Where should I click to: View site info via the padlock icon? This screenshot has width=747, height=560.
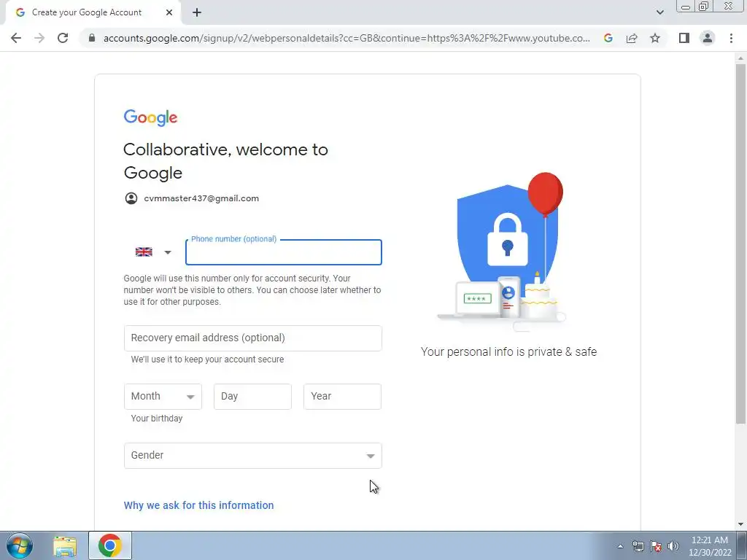pyautogui.click(x=92, y=38)
